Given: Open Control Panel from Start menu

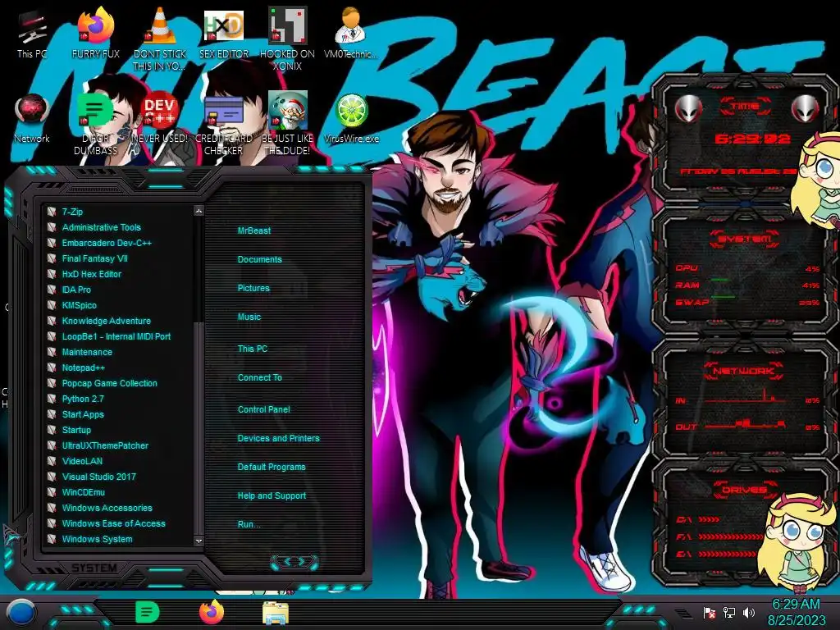Looking at the screenshot, I should (x=263, y=409).
